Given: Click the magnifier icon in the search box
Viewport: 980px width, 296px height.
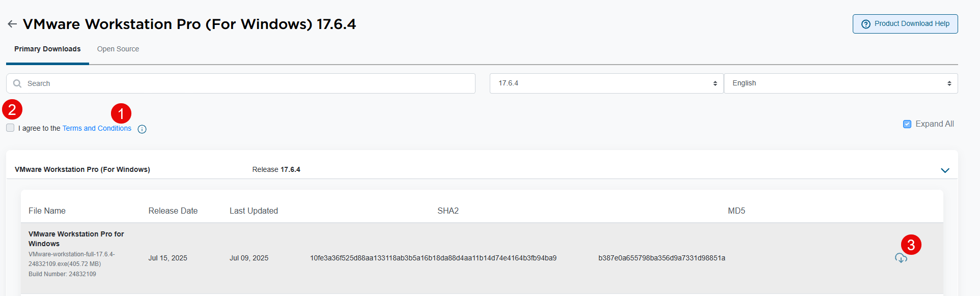Looking at the screenshot, I should click(x=17, y=83).
